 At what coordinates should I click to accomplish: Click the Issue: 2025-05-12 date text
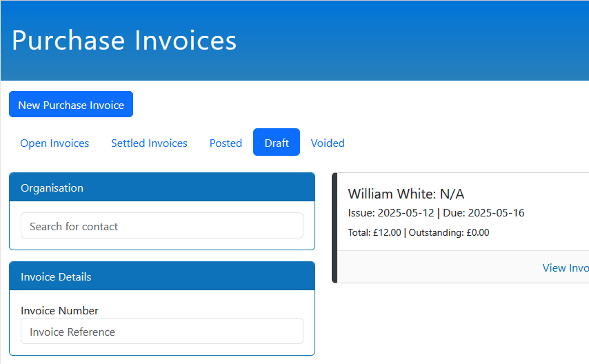(390, 213)
